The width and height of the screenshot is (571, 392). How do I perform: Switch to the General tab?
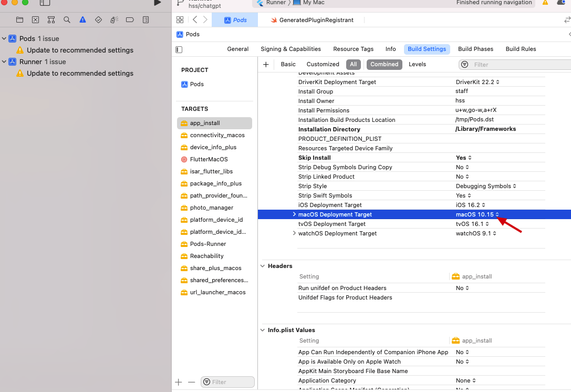238,49
